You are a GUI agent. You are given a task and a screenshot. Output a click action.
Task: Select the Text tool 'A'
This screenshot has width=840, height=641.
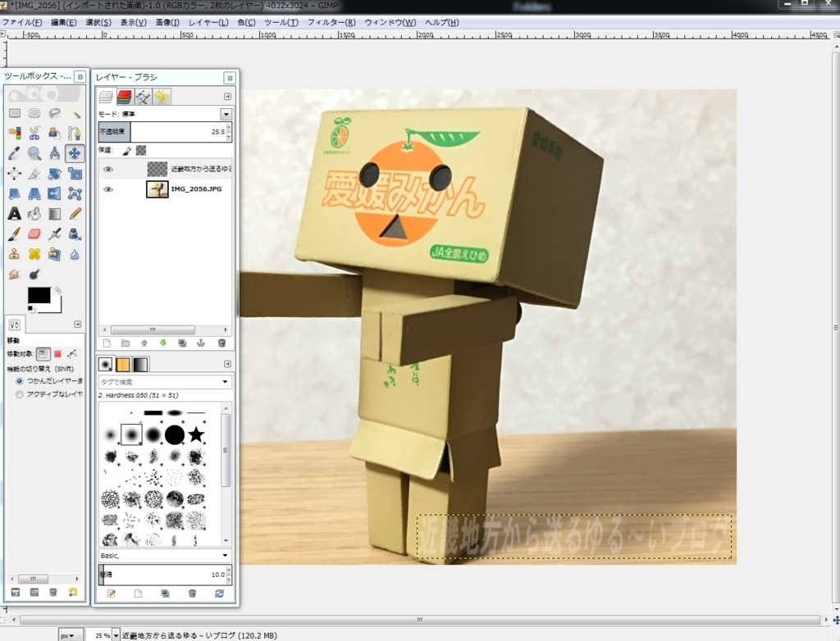tap(15, 214)
